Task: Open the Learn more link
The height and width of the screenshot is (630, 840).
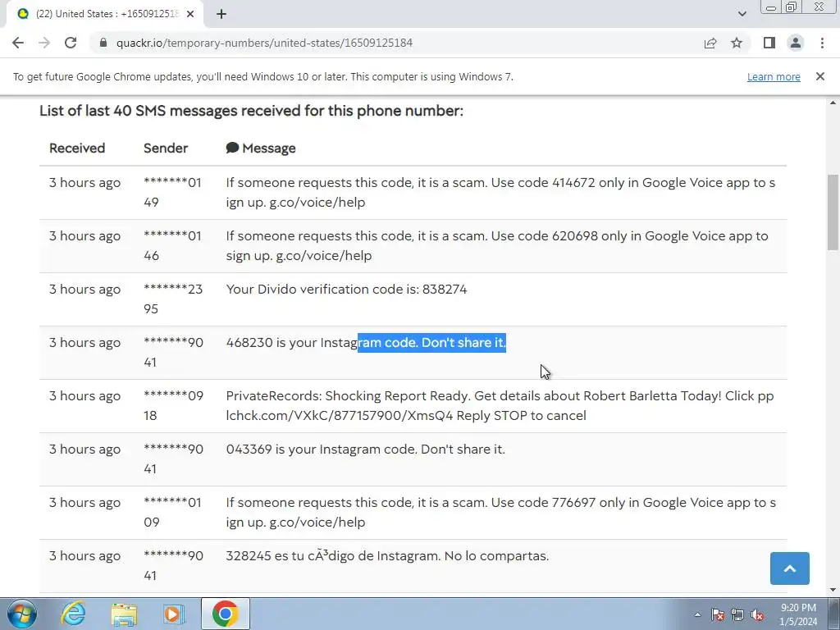Action: (774, 76)
